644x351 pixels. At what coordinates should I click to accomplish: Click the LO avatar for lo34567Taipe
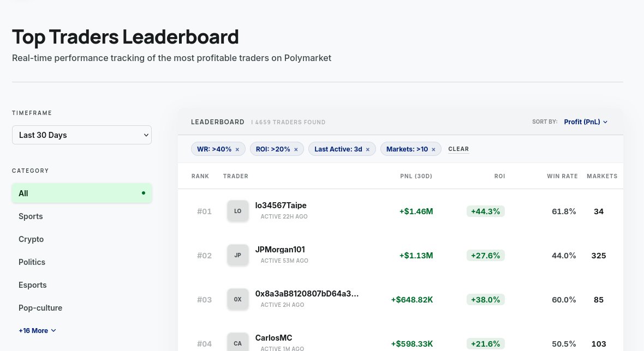click(238, 211)
